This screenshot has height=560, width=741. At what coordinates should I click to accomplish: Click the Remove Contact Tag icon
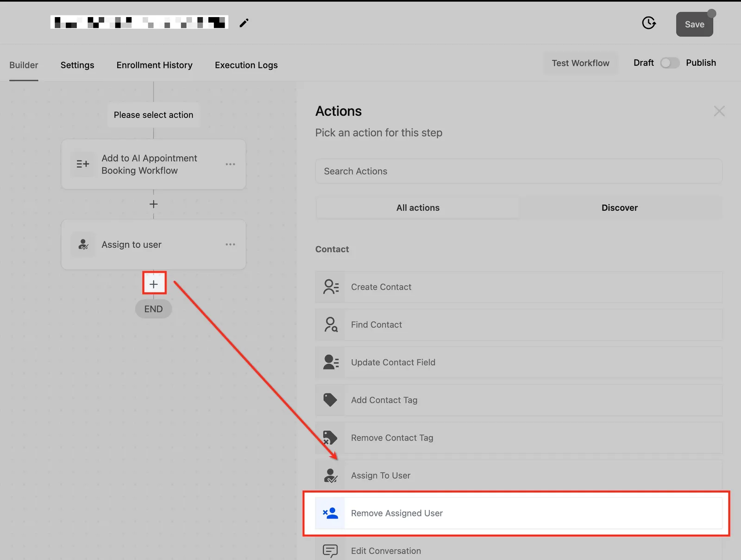[330, 438]
